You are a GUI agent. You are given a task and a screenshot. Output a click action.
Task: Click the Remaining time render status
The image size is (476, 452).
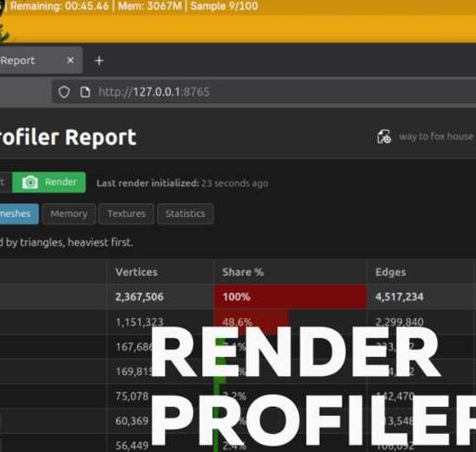pyautogui.click(x=60, y=5)
